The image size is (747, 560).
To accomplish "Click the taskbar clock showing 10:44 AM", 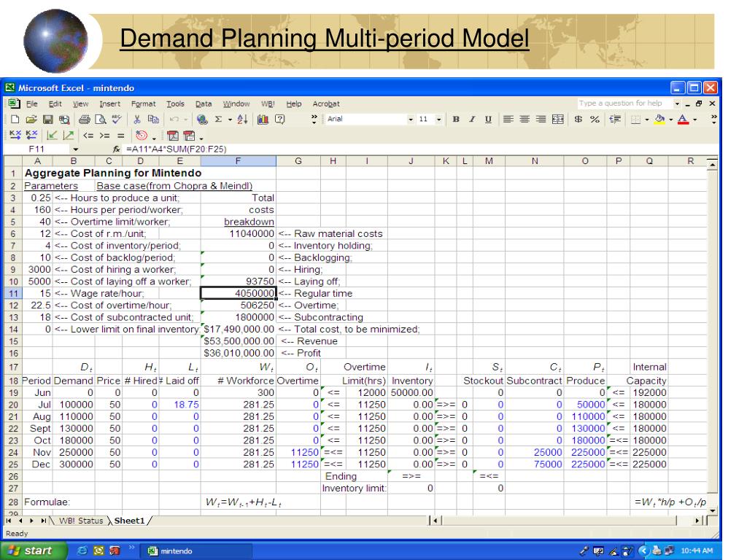I will point(697,551).
